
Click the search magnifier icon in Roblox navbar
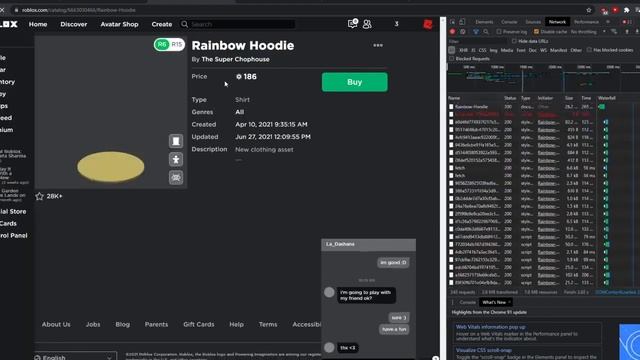point(184,24)
